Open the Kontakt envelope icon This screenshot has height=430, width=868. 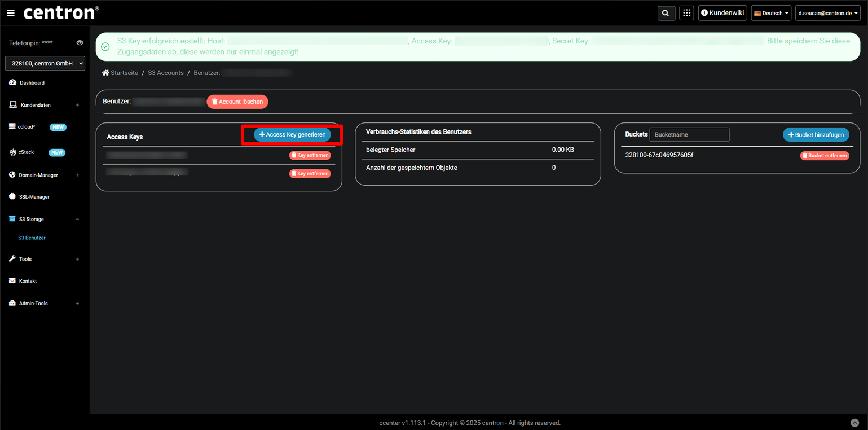12,280
